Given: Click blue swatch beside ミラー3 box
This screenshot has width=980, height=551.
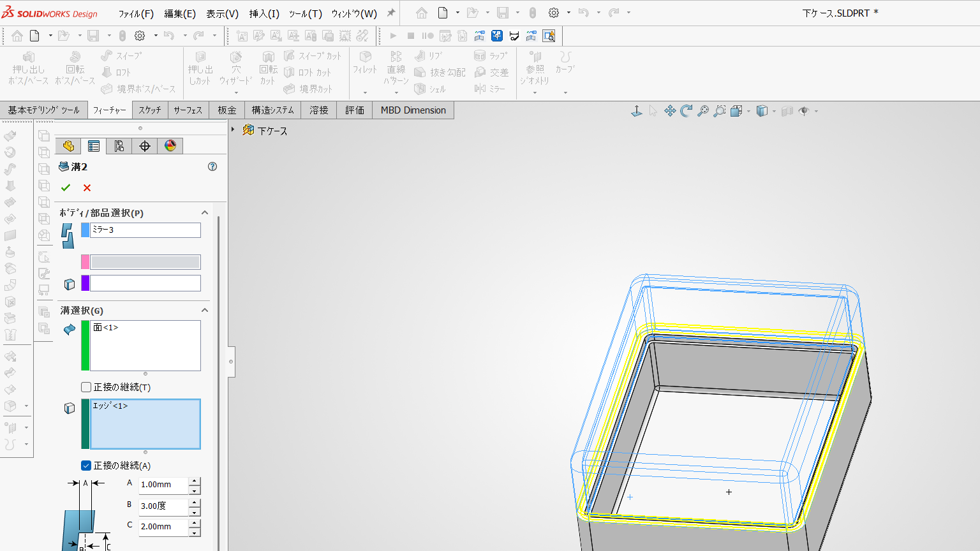Looking at the screenshot, I should point(85,230).
